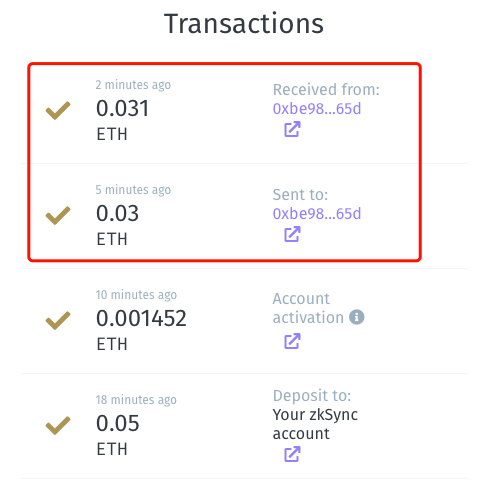
Task: Click the Account activation label
Action: click(308, 308)
